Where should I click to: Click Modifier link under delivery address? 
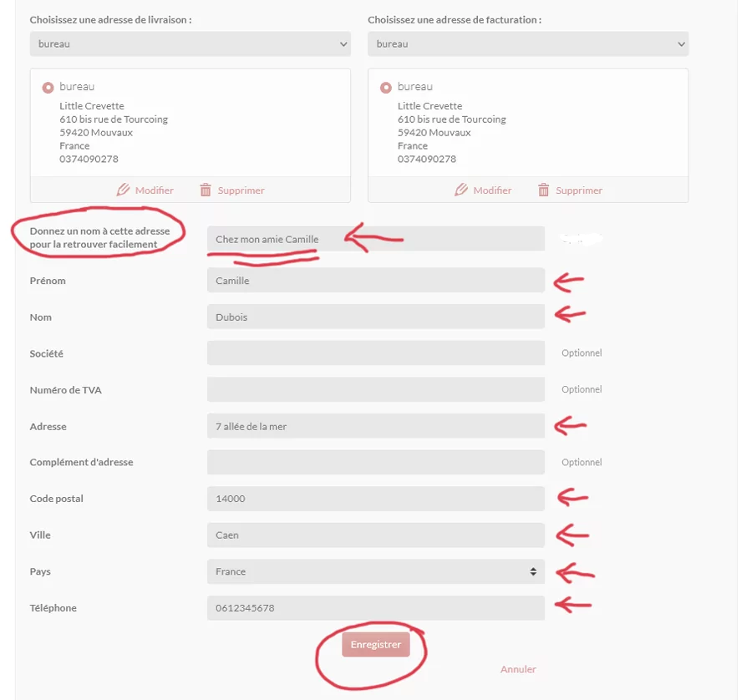(x=155, y=190)
